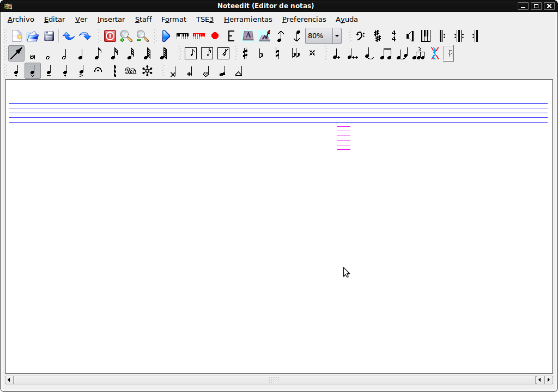Click the text A icon
The image size is (558, 392).
248,36
